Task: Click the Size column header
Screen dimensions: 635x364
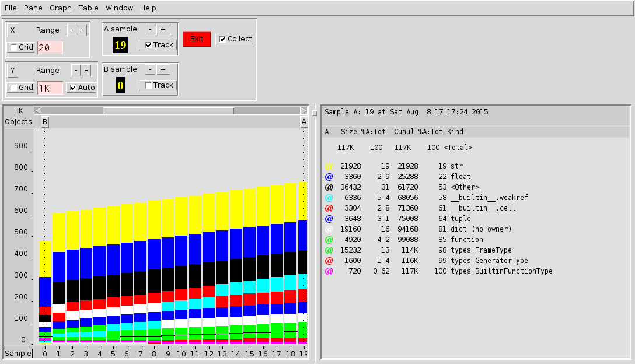Action: (x=348, y=132)
